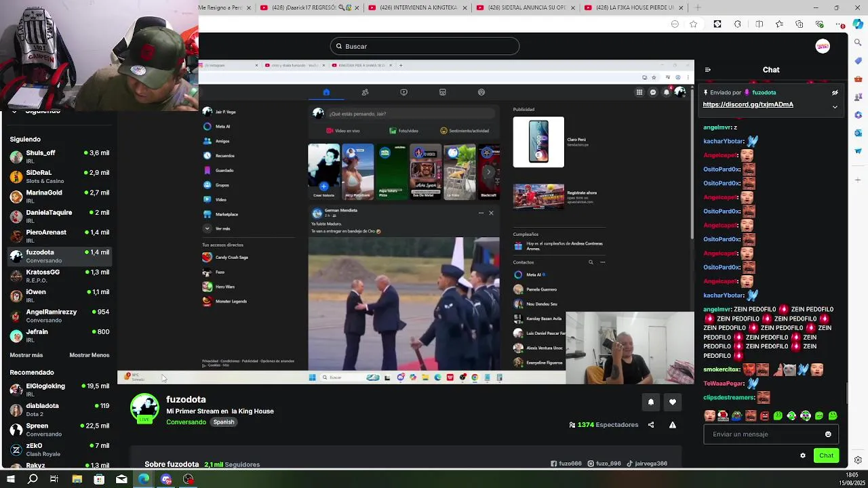Open Copilot icon in browser toolbar
This screenshot has width=868, height=488.
coord(859,24)
